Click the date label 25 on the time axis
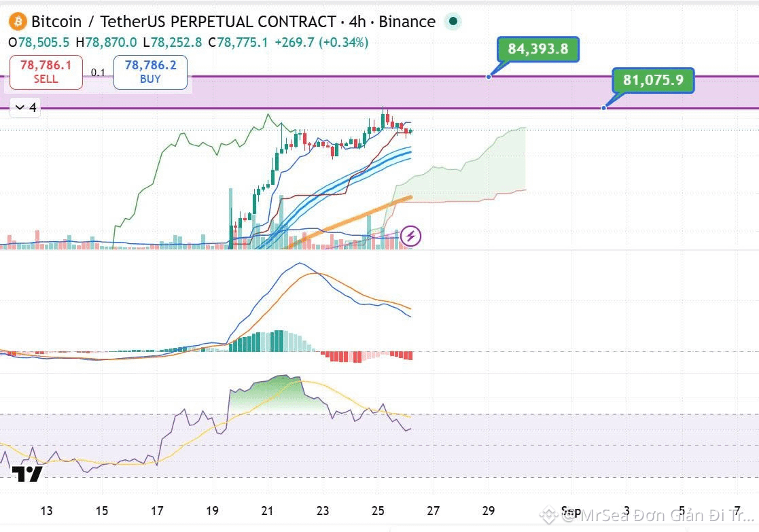759x532 pixels. pos(378,511)
